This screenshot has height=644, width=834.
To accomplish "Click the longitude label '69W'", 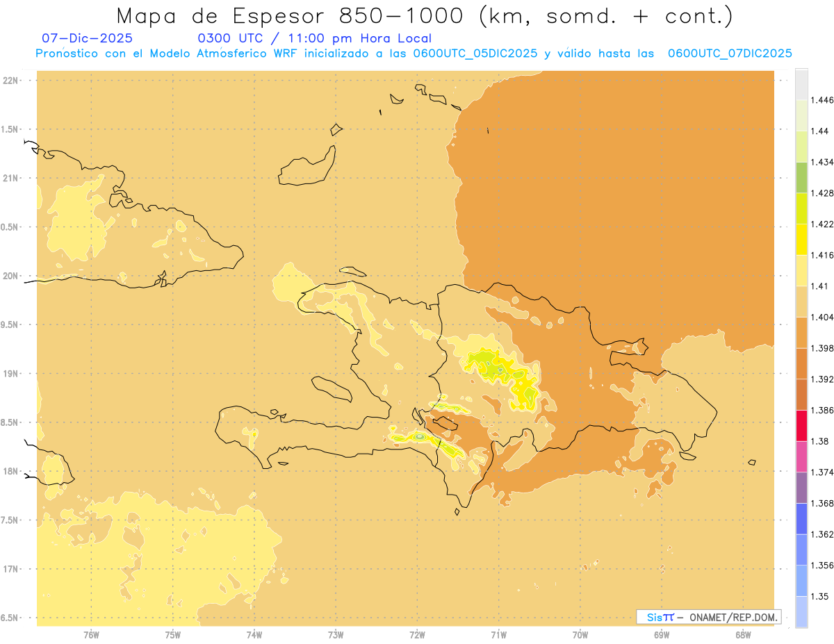I will coord(662,634).
